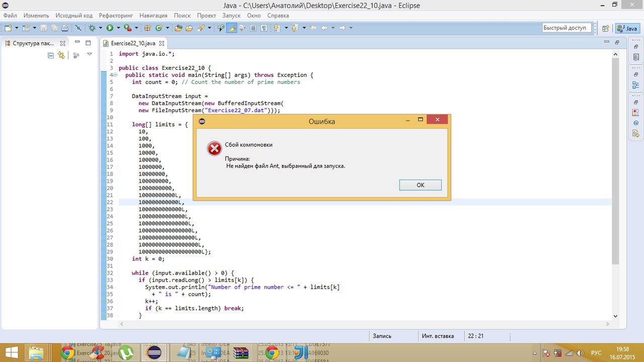The height and width of the screenshot is (362, 644).
Task: Click the New Java Class icon
Action: point(158,28)
